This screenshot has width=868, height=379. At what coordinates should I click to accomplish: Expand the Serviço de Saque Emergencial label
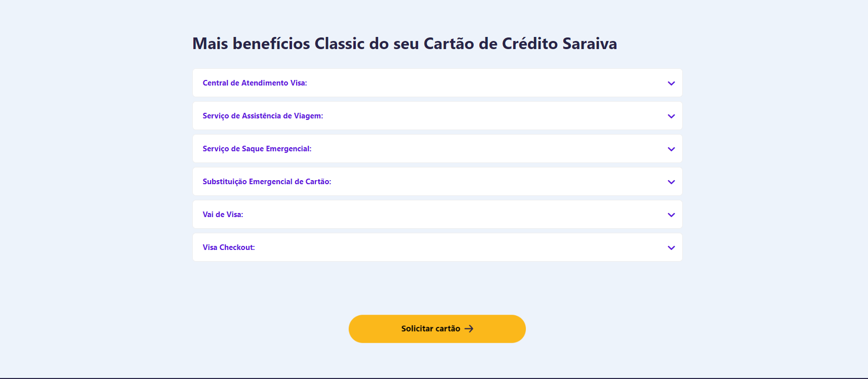coord(257,149)
